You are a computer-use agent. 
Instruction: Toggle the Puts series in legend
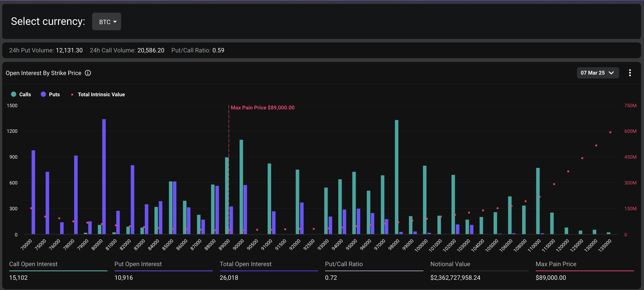(x=54, y=95)
